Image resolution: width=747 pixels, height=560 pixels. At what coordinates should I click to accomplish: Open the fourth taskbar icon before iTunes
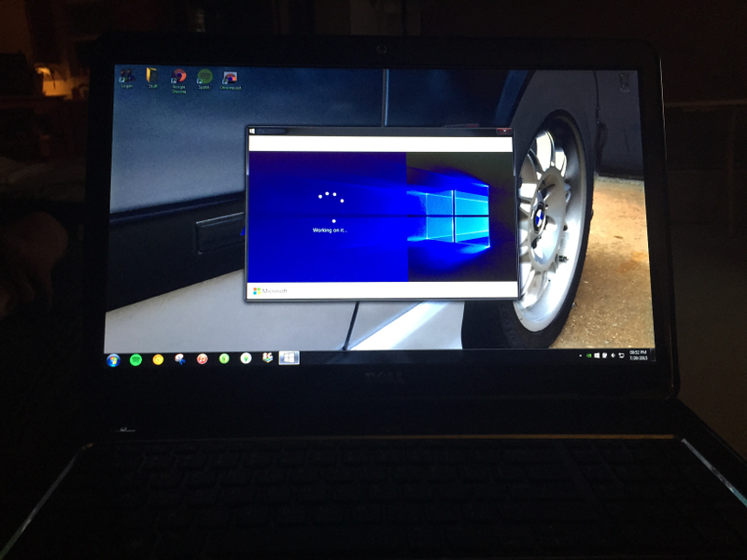point(179,359)
